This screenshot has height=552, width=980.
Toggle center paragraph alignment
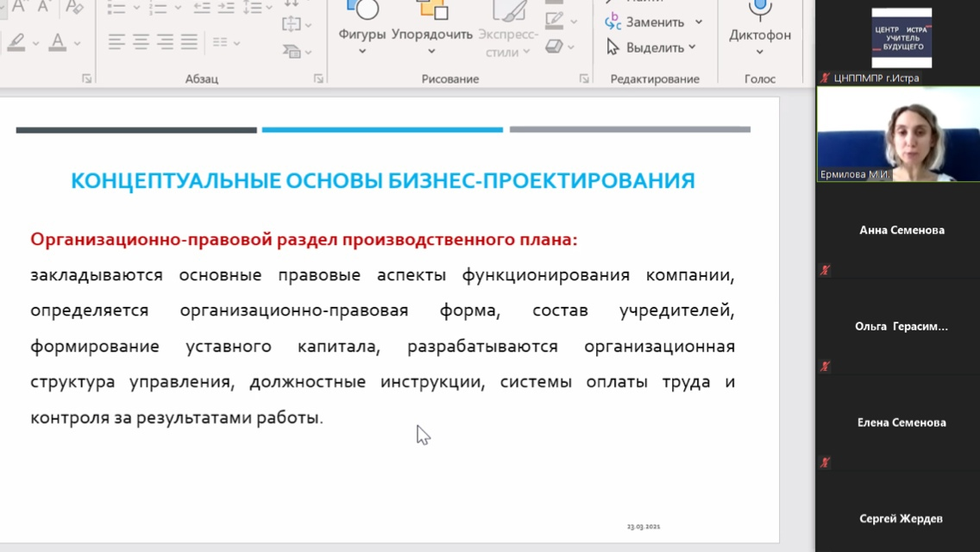(140, 43)
